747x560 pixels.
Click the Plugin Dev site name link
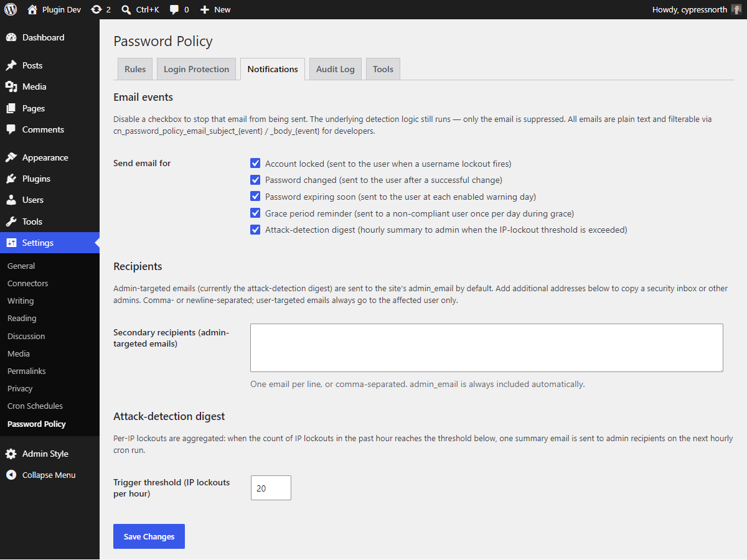click(62, 9)
